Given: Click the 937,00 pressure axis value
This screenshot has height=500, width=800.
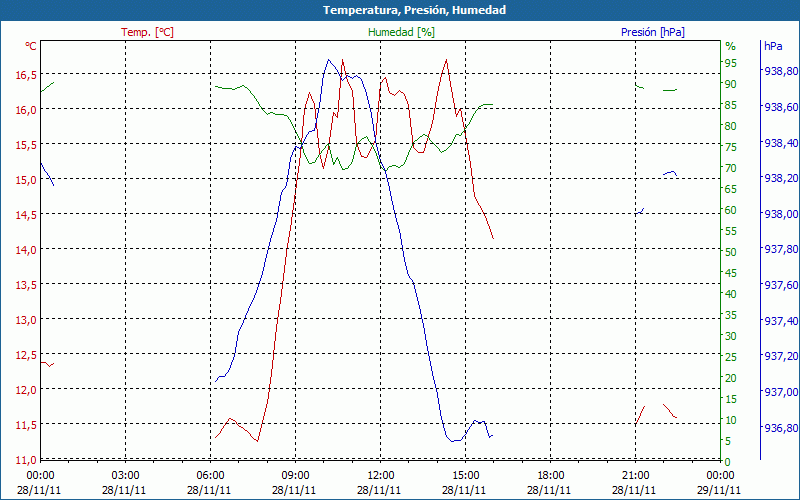Looking at the screenshot, I should click(781, 391).
